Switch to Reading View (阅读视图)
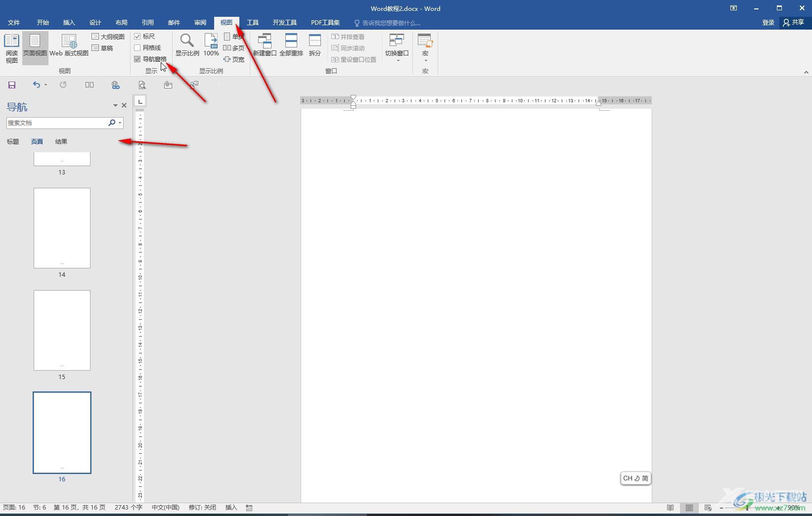The image size is (812, 516). 11,48
